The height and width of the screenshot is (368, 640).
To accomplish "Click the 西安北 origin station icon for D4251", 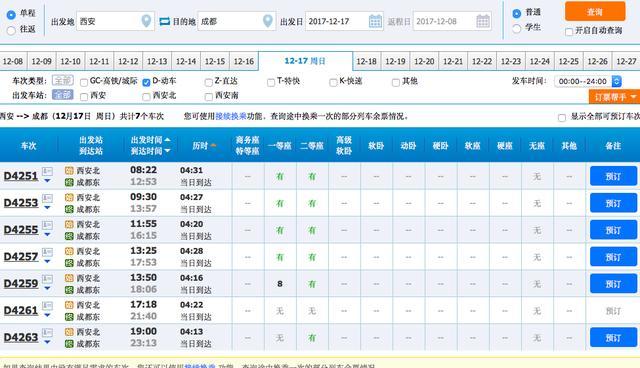I will (69, 171).
